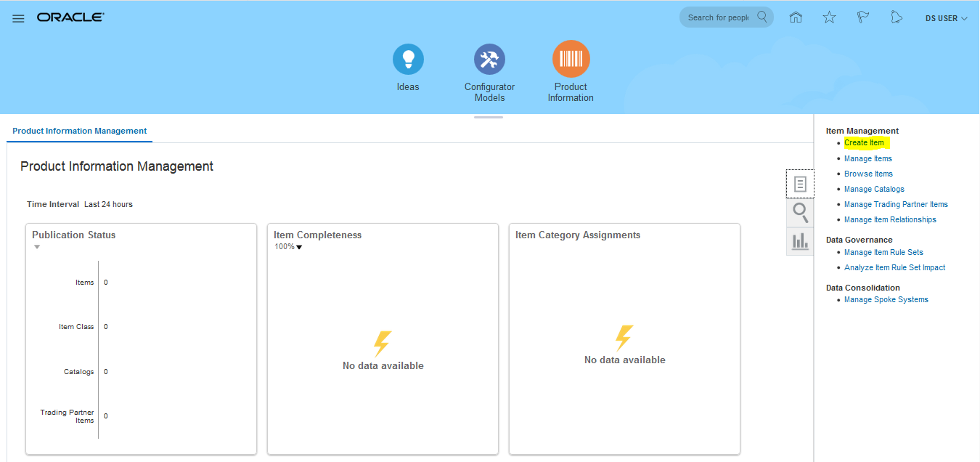Collapse the springboard strip handle
The height and width of the screenshot is (462, 980).
(489, 117)
